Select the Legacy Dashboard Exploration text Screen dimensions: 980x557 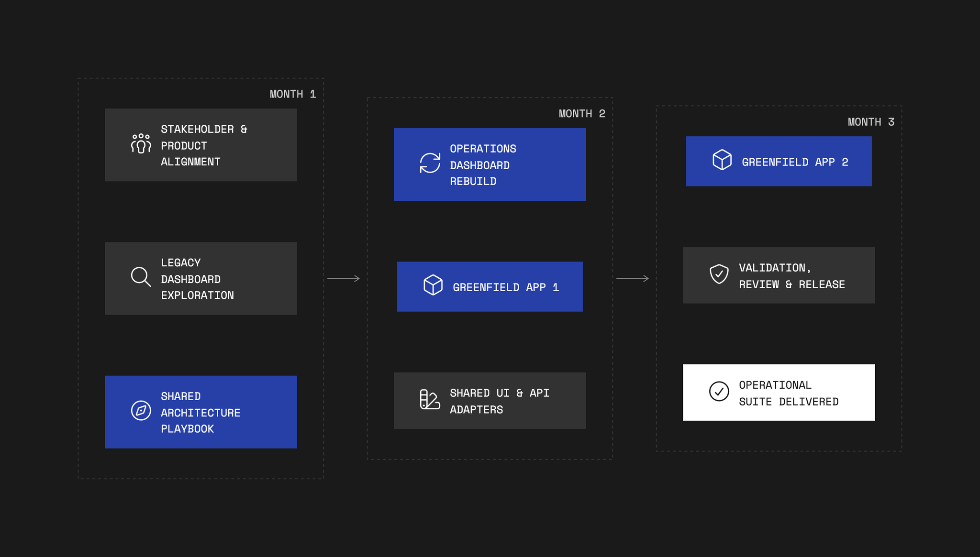click(x=197, y=279)
